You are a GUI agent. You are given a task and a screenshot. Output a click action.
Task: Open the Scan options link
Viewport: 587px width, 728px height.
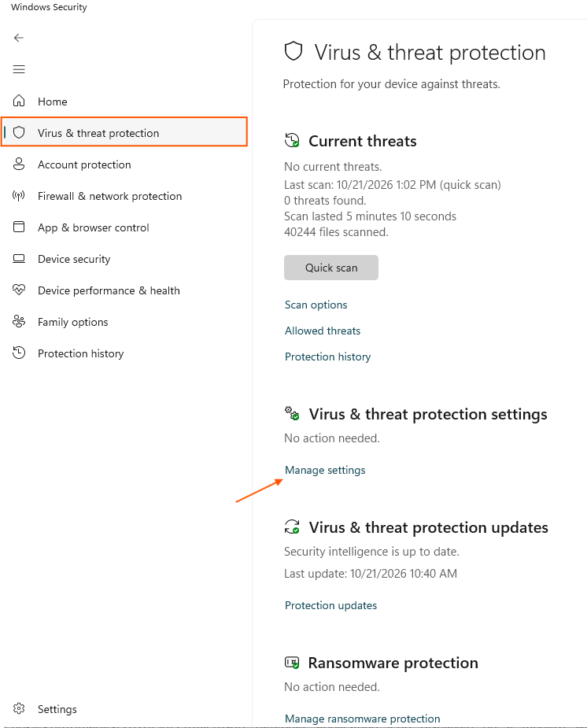(x=316, y=305)
